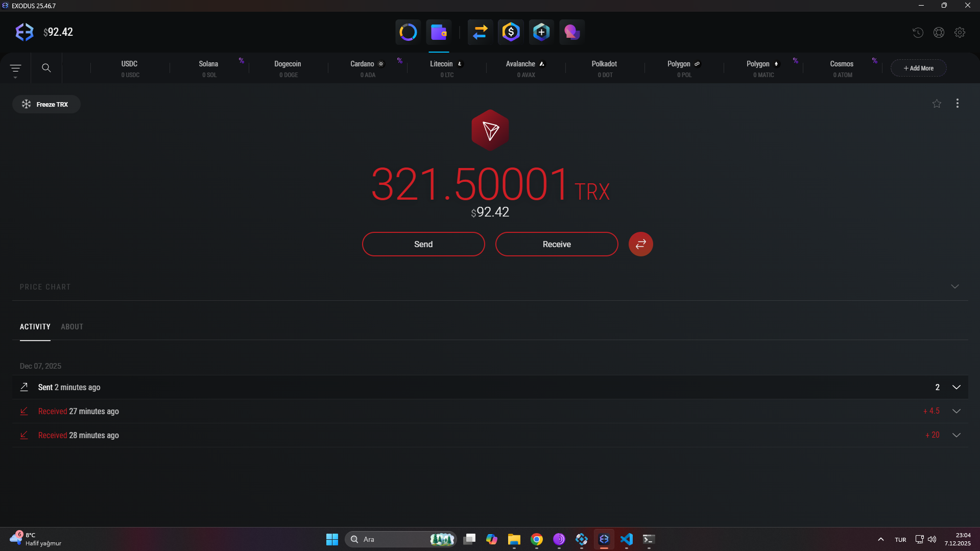Image resolution: width=980 pixels, height=551 pixels.
Task: Click the + 4.5 received amount
Action: click(931, 411)
